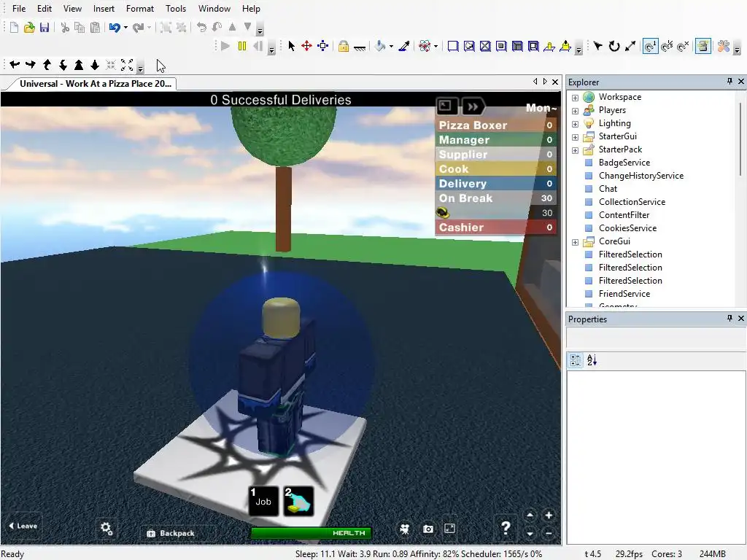Click the Cut scissors icon

click(65, 28)
